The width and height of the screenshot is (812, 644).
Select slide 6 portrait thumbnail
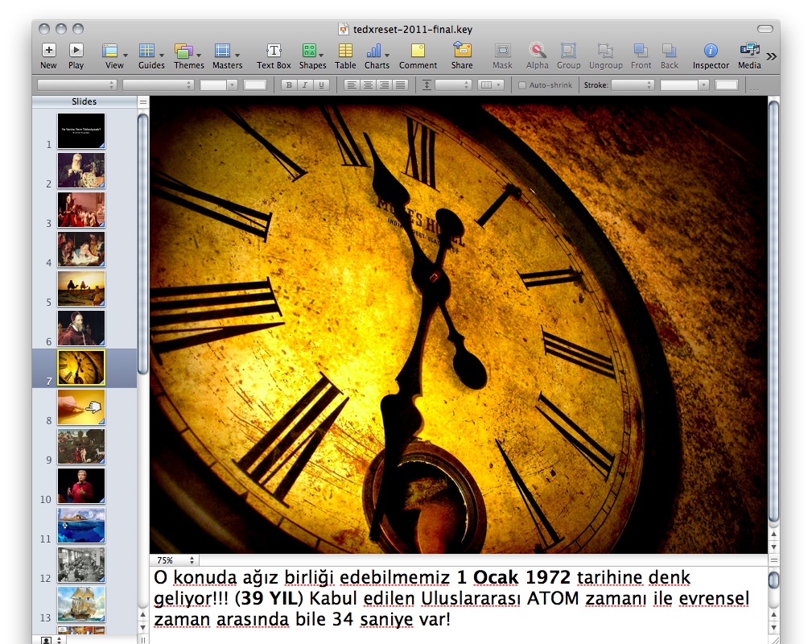click(81, 328)
